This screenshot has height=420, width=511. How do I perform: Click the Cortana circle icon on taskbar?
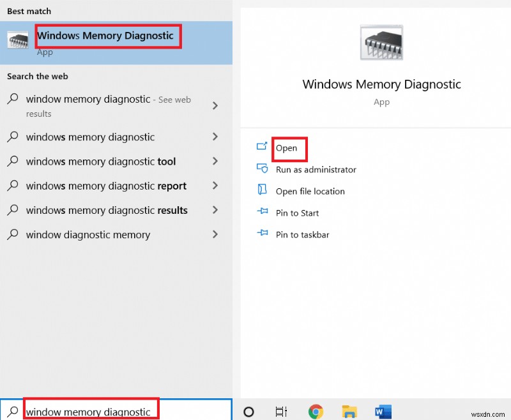[x=248, y=412]
